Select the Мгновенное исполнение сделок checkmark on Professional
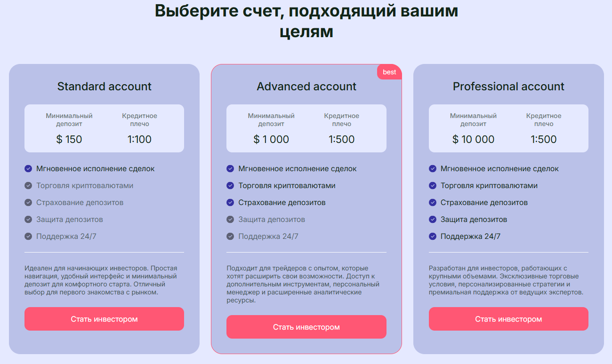Image resolution: width=612 pixels, height=364 pixels. (432, 168)
